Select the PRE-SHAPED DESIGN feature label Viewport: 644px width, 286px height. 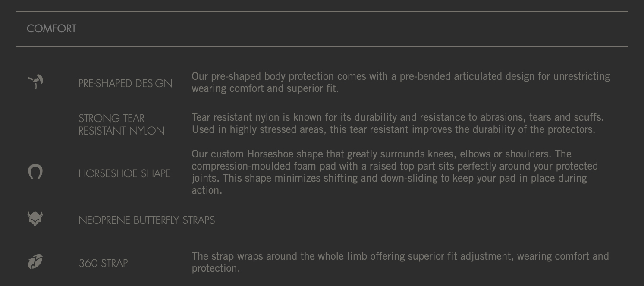(x=125, y=84)
